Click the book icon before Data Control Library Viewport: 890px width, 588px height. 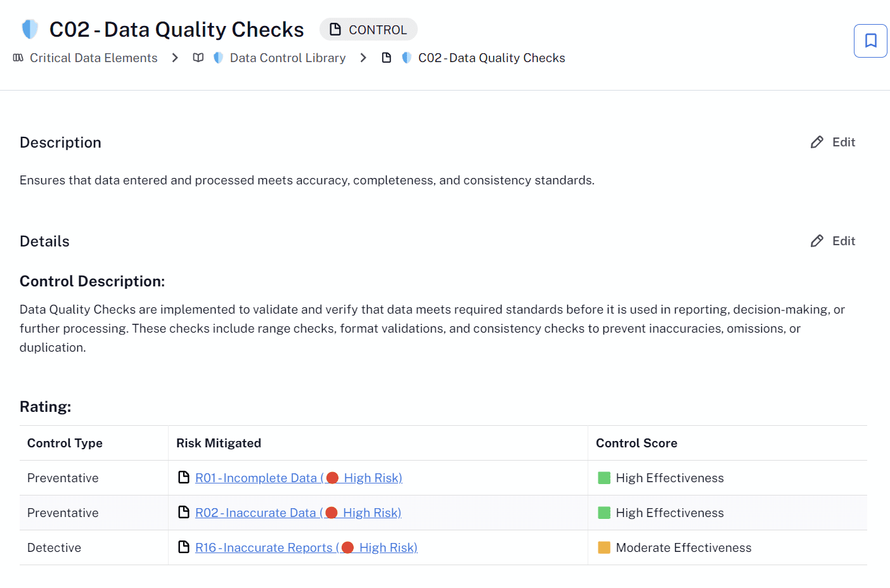pyautogui.click(x=198, y=57)
